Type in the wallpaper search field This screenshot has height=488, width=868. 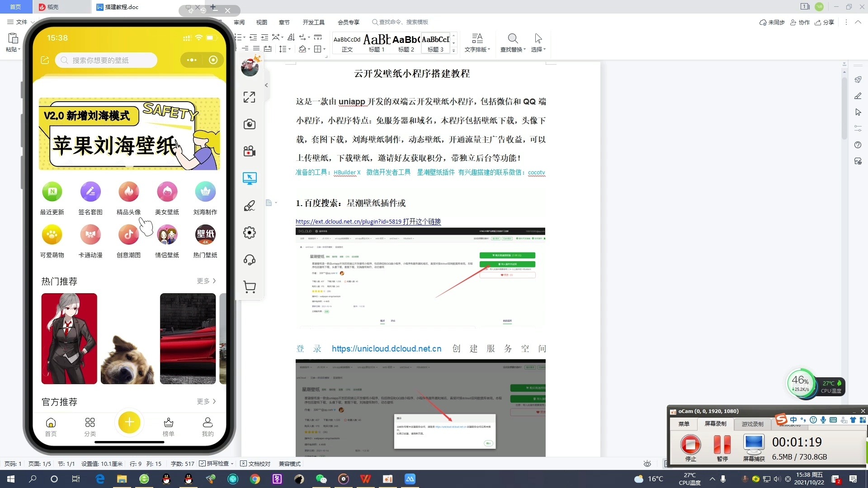click(106, 60)
